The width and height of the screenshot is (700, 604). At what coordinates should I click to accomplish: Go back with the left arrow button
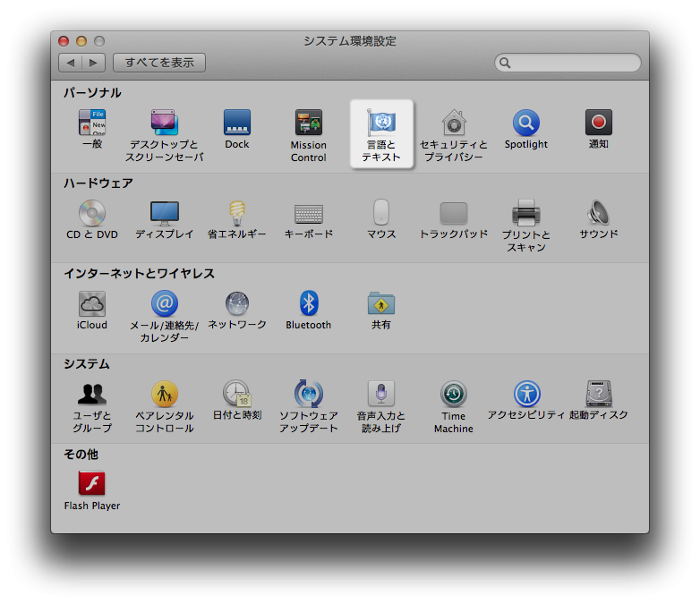[71, 63]
